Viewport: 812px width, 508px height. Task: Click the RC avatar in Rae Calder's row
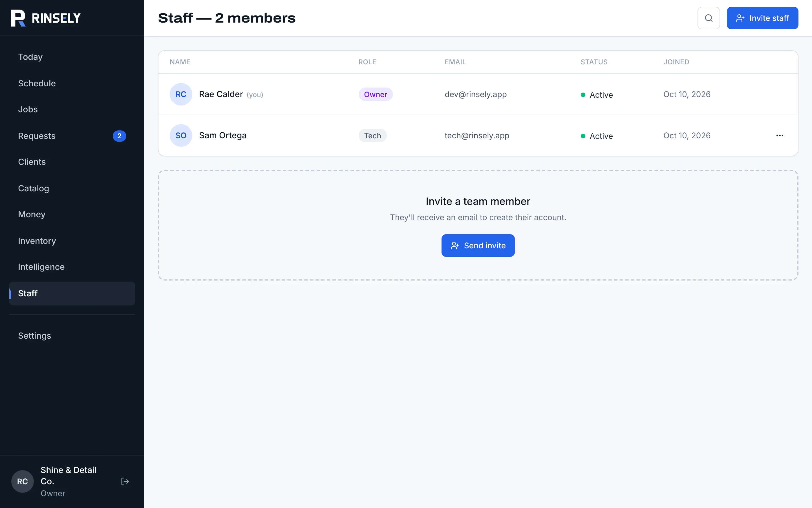point(181,95)
